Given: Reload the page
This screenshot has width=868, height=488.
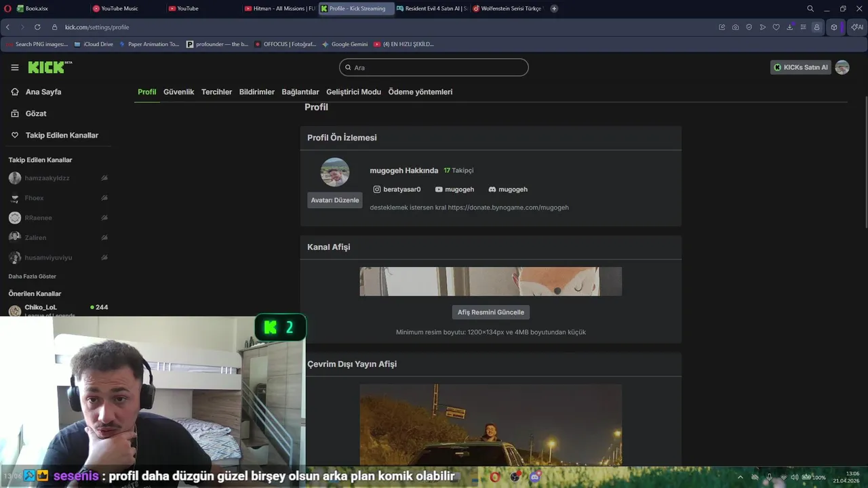Looking at the screenshot, I should click(x=37, y=27).
